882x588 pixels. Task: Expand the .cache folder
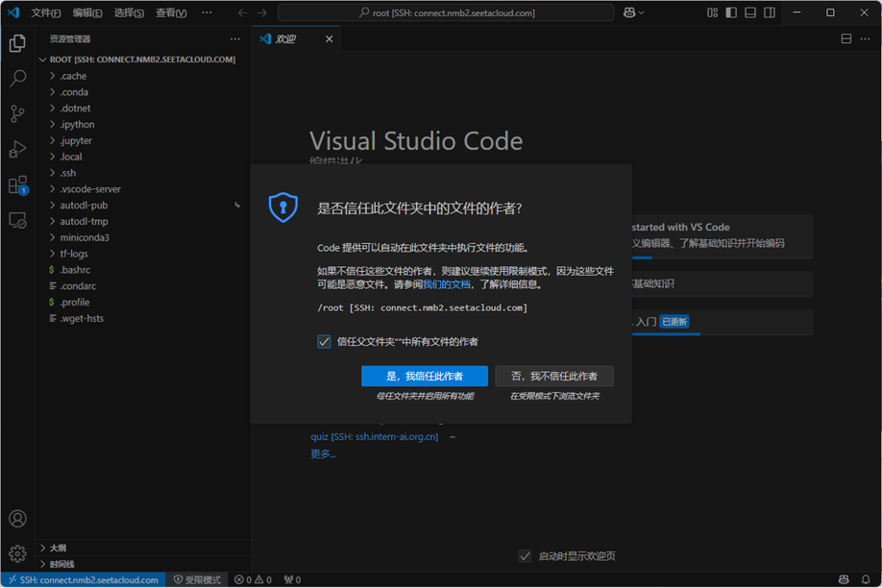coord(143,76)
